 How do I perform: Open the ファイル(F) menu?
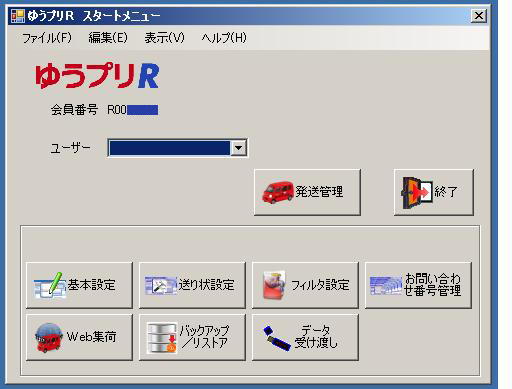click(47, 38)
